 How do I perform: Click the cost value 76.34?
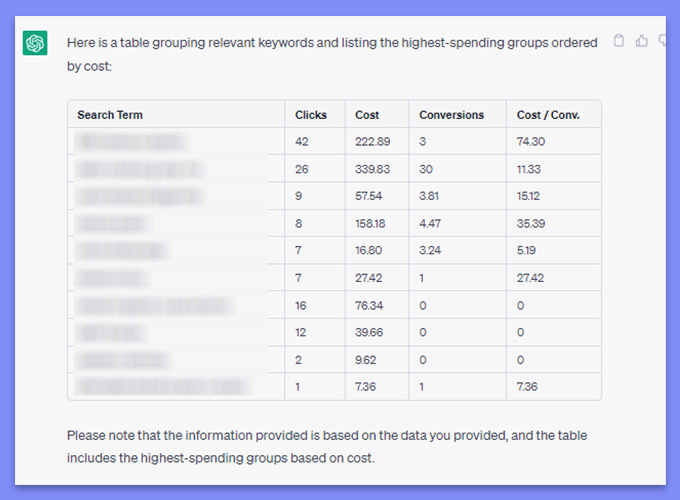pyautogui.click(x=369, y=306)
